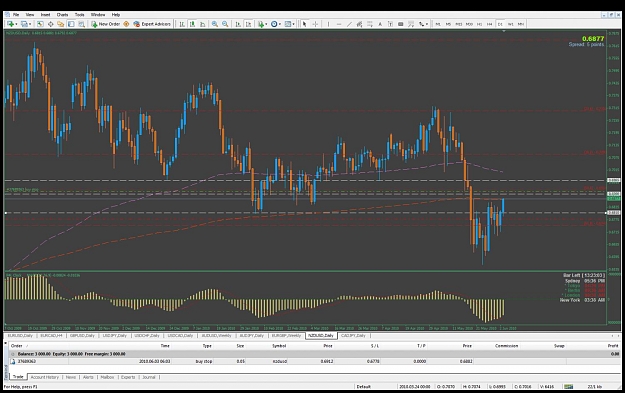Image resolution: width=625 pixels, height=393 pixels.
Task: Open the Account History terminal tab
Action: point(45,377)
